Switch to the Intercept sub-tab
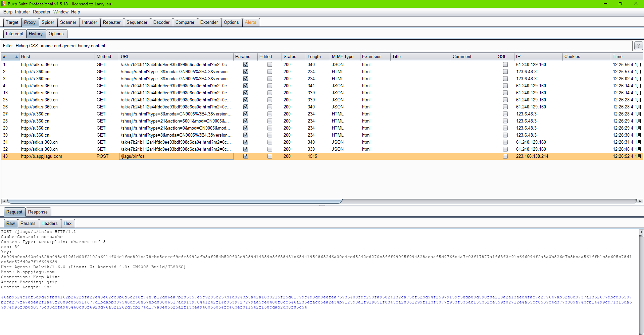This screenshot has width=644, height=335. [x=14, y=34]
